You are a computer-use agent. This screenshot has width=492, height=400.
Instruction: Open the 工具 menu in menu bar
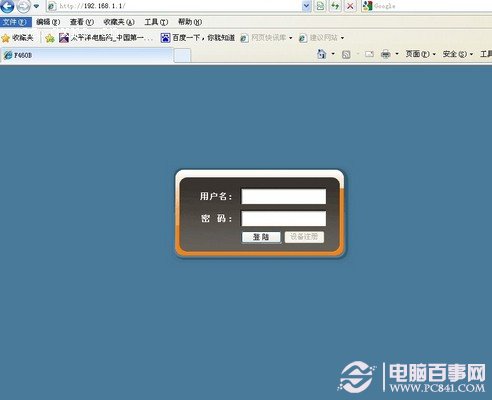[x=156, y=22]
